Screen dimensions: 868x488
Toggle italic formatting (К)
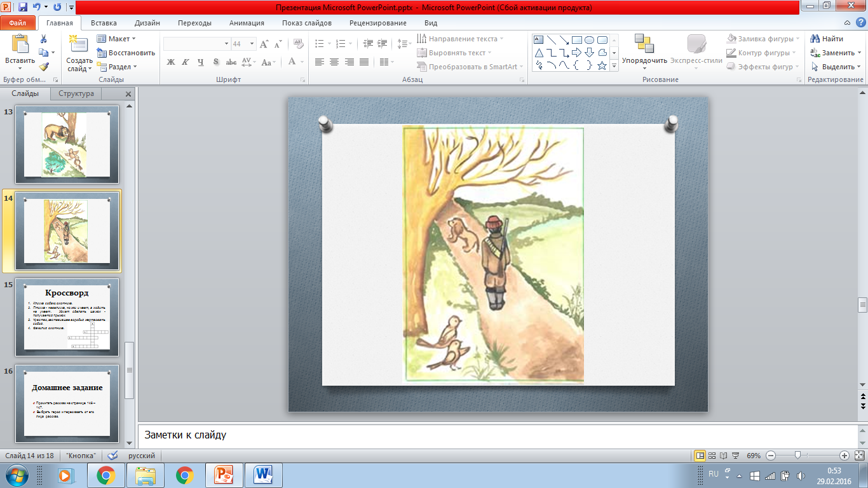(186, 62)
